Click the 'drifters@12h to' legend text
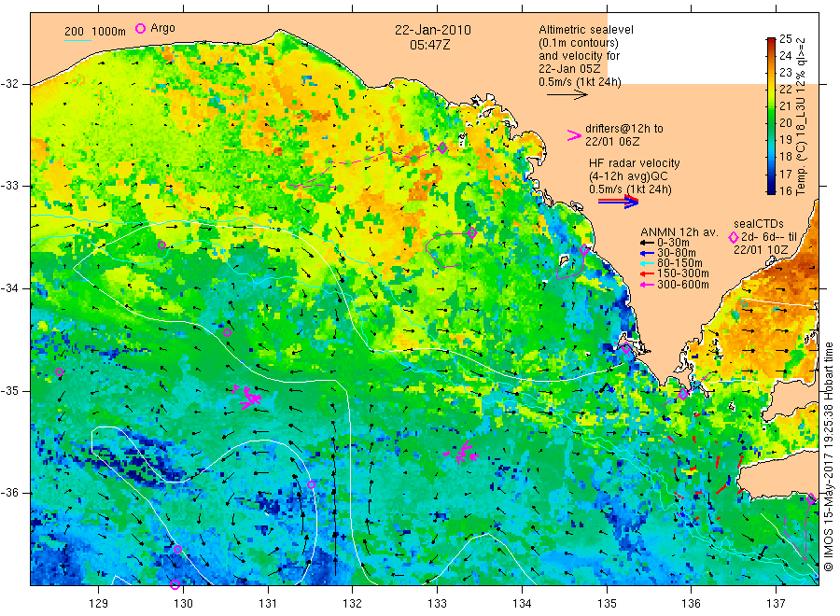 [624, 129]
